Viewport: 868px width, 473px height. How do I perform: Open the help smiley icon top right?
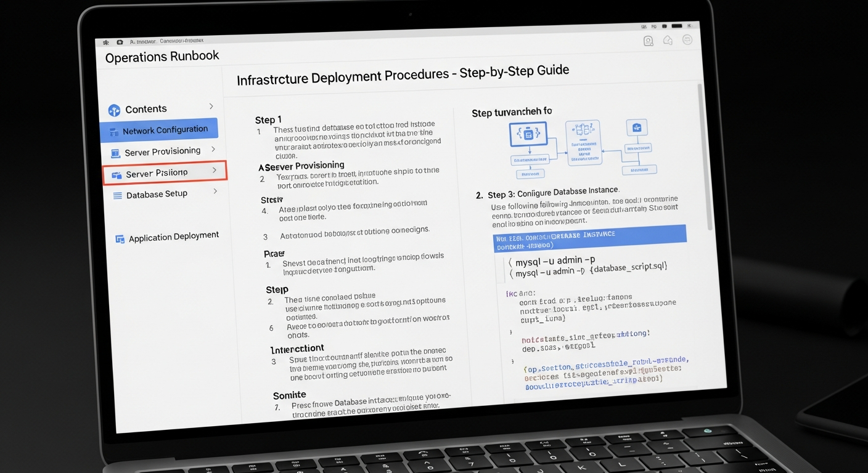tap(687, 39)
